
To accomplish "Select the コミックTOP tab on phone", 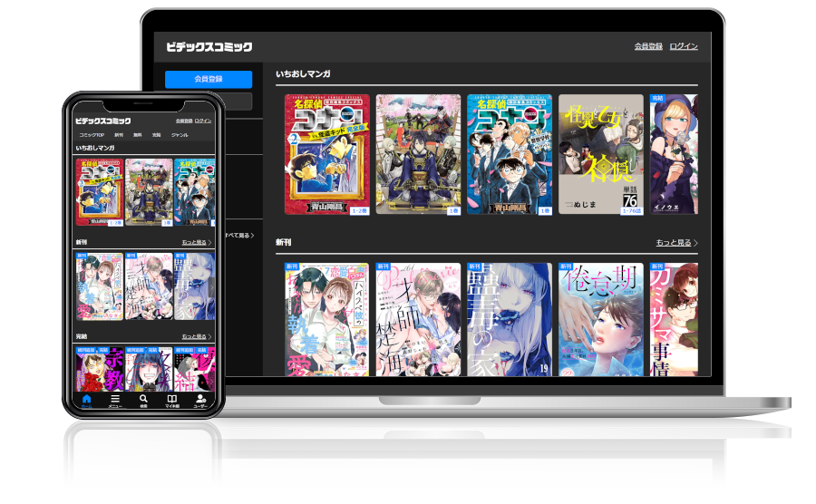I will [92, 135].
